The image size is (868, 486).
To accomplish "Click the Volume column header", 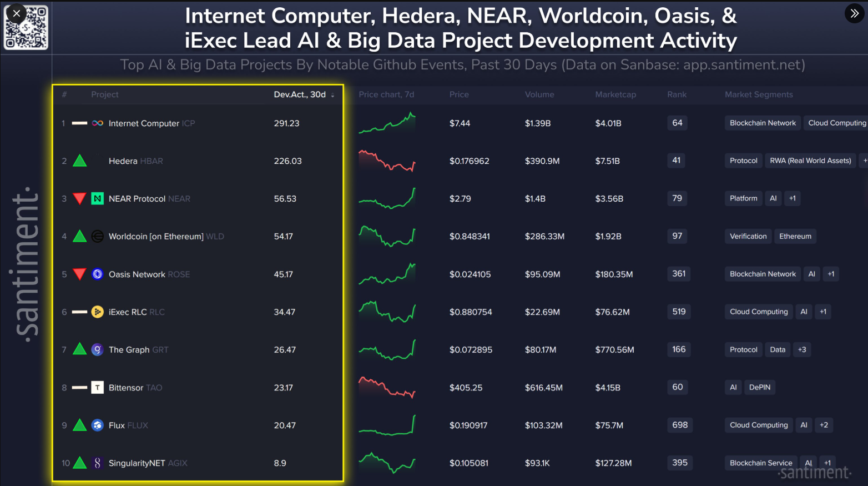I will pos(539,94).
